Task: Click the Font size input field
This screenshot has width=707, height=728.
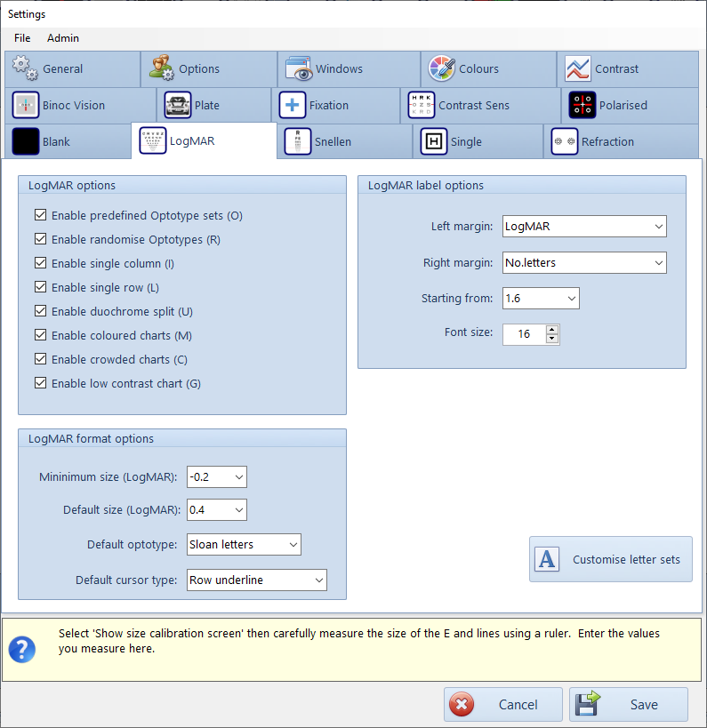Action: (524, 334)
